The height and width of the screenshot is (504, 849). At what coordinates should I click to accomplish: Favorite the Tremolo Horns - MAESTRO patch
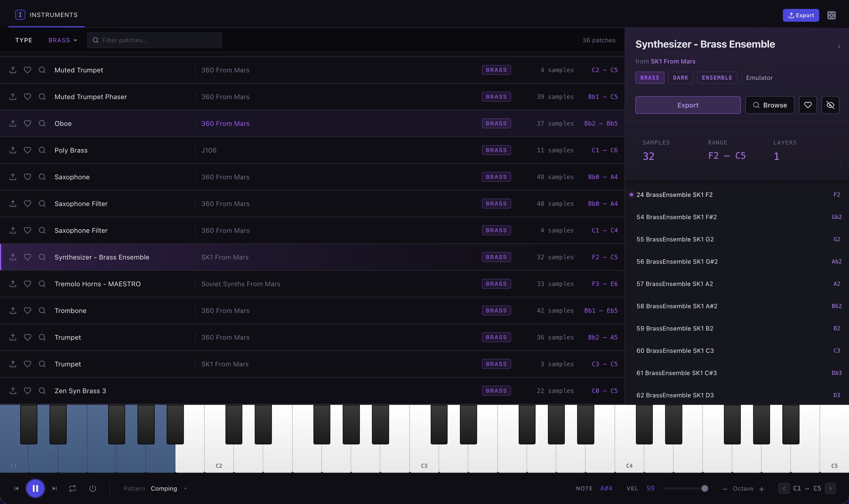tap(28, 284)
